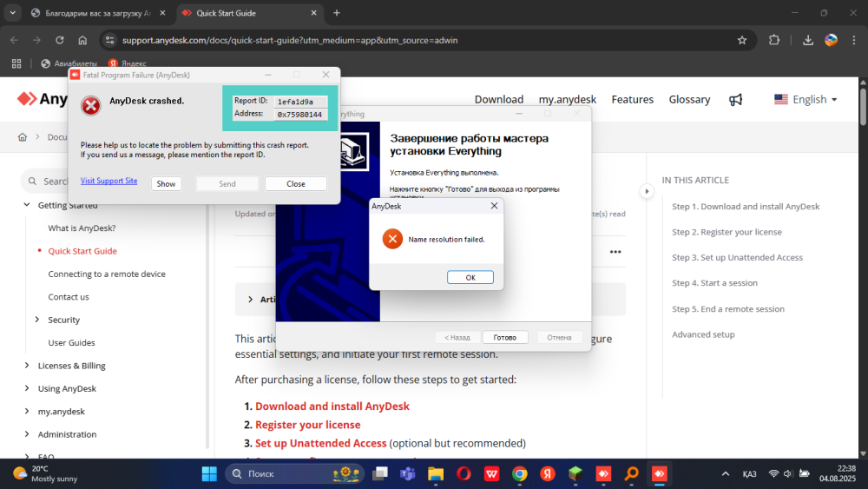The image size is (868, 489).
Task: Expand the my.anydesk sidebar section
Action: tap(27, 412)
